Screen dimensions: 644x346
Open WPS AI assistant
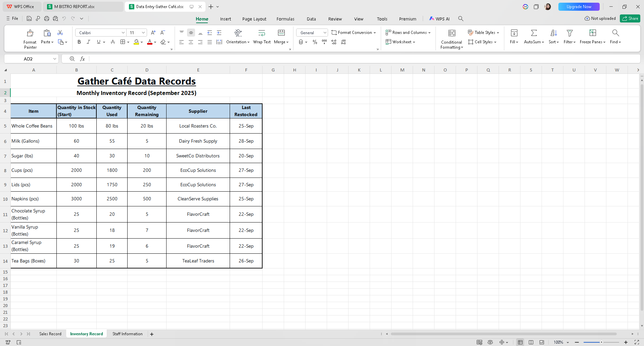click(440, 19)
